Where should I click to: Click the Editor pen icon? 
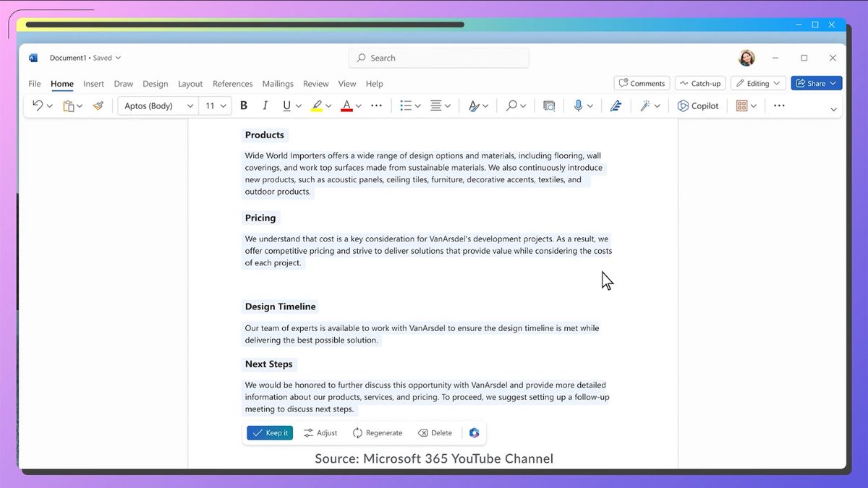point(616,106)
